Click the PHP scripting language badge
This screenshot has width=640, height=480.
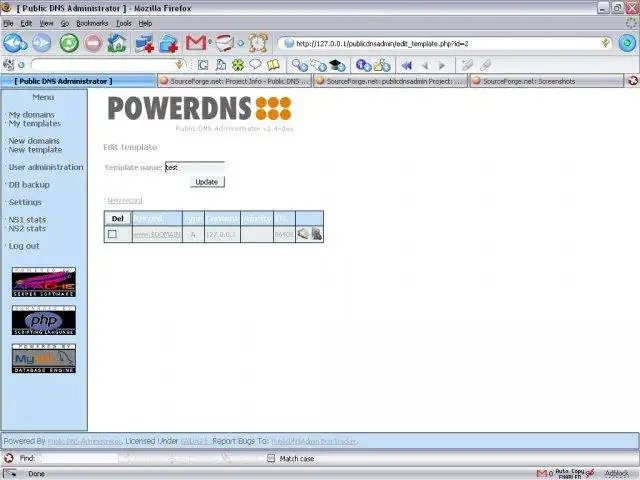pos(44,320)
